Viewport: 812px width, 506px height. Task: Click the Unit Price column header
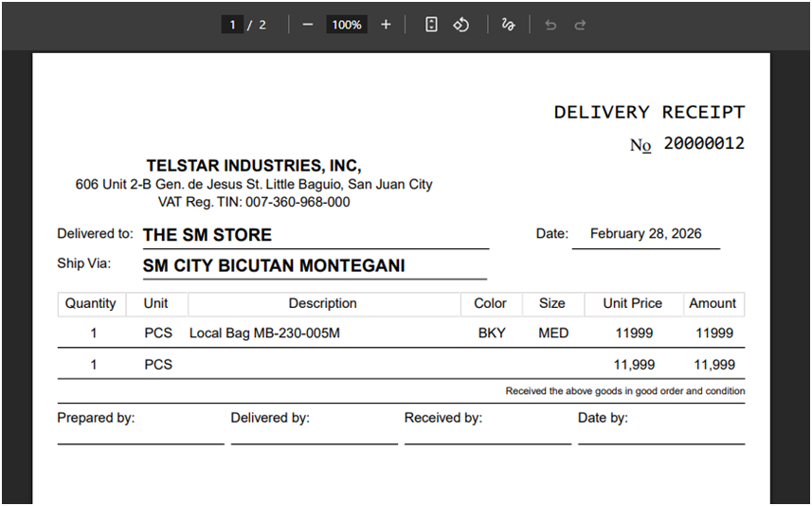coord(632,303)
